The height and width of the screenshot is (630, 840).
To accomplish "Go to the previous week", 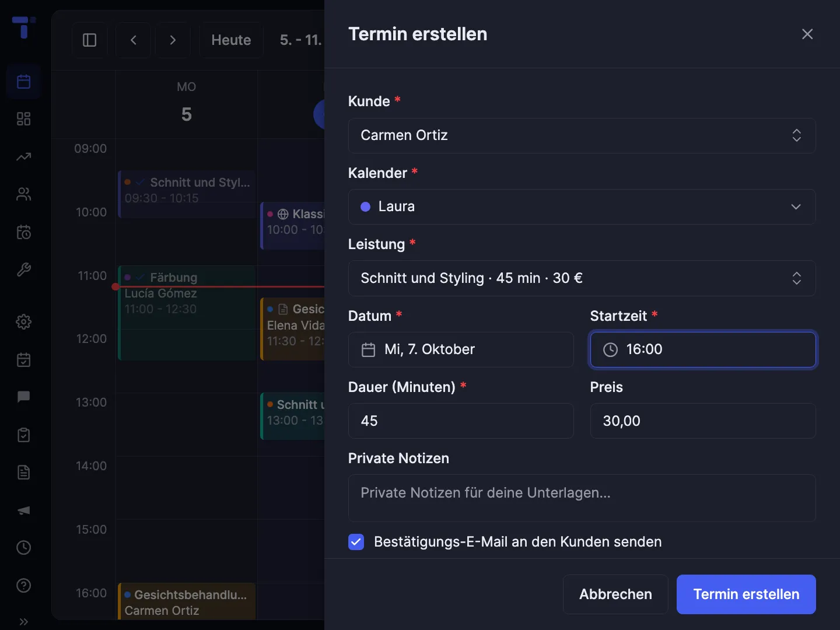I will 134,40.
